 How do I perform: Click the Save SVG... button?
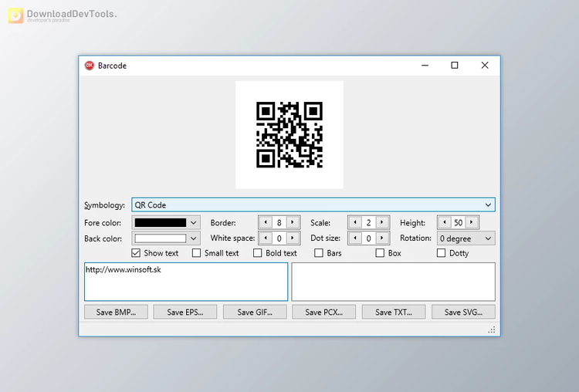463,313
